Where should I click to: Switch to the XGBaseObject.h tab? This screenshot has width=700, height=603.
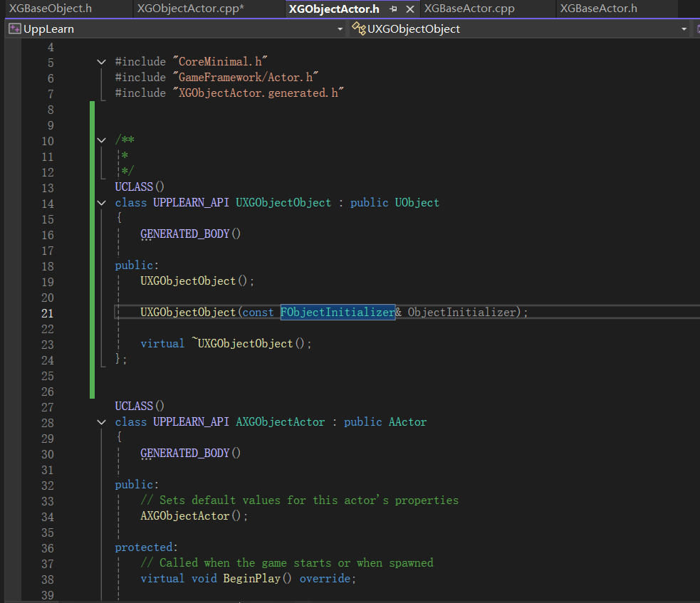pyautogui.click(x=51, y=9)
